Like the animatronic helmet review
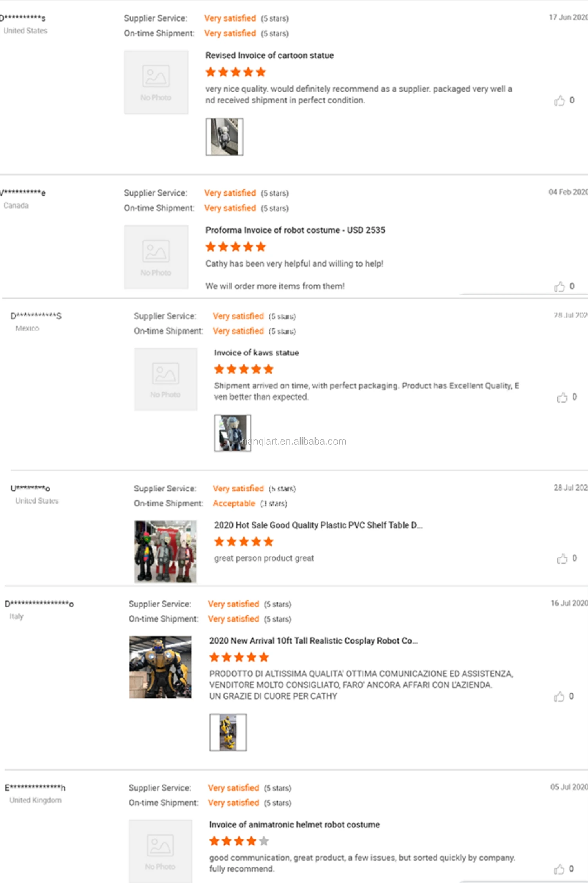Image resolution: width=588 pixels, height=883 pixels. (x=559, y=869)
